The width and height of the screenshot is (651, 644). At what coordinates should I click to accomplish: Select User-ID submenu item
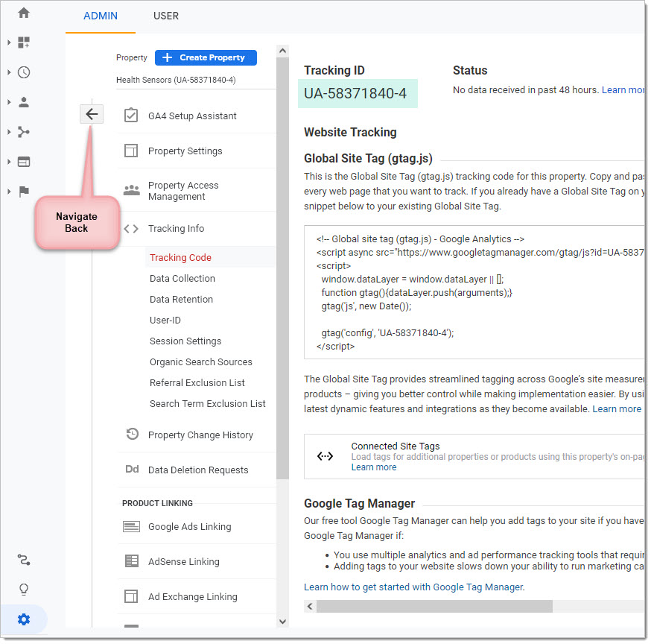pyautogui.click(x=165, y=321)
